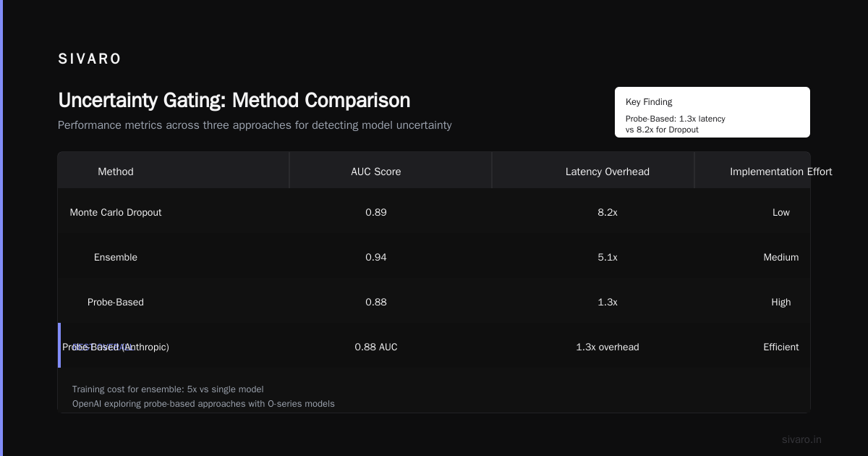Screen dimensions: 868x456
Task: Click the Implementation Effort column header
Action: pyautogui.click(x=781, y=172)
